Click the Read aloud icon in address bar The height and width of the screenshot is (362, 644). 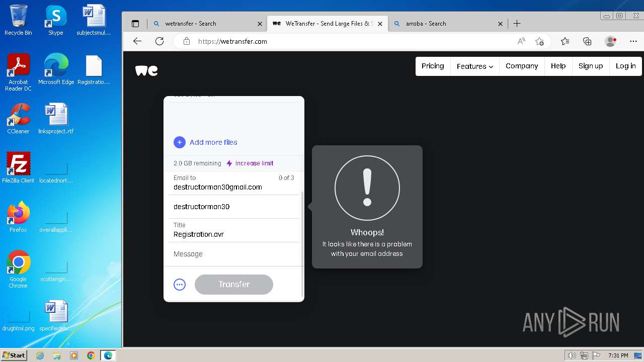(x=521, y=41)
